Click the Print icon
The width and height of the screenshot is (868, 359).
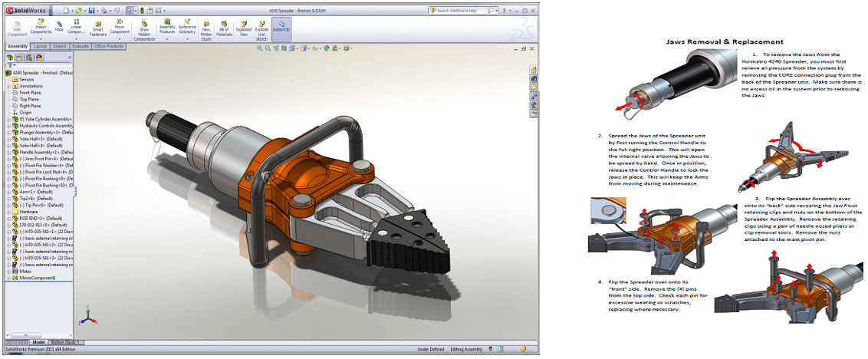point(104,10)
